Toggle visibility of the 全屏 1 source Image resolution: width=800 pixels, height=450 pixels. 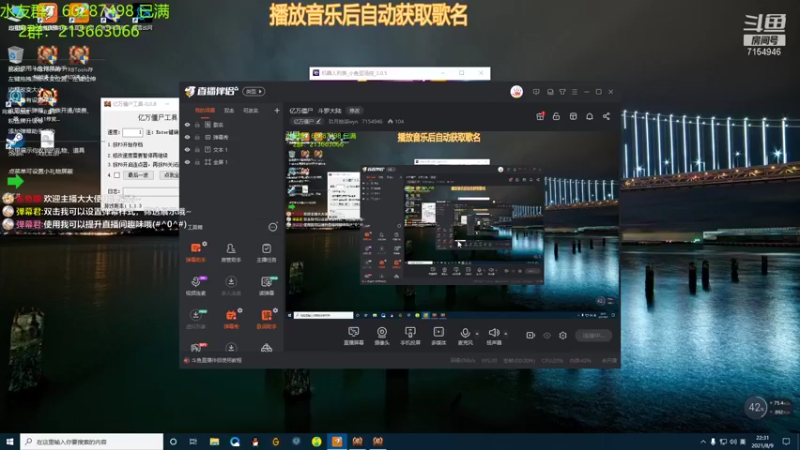click(187, 162)
